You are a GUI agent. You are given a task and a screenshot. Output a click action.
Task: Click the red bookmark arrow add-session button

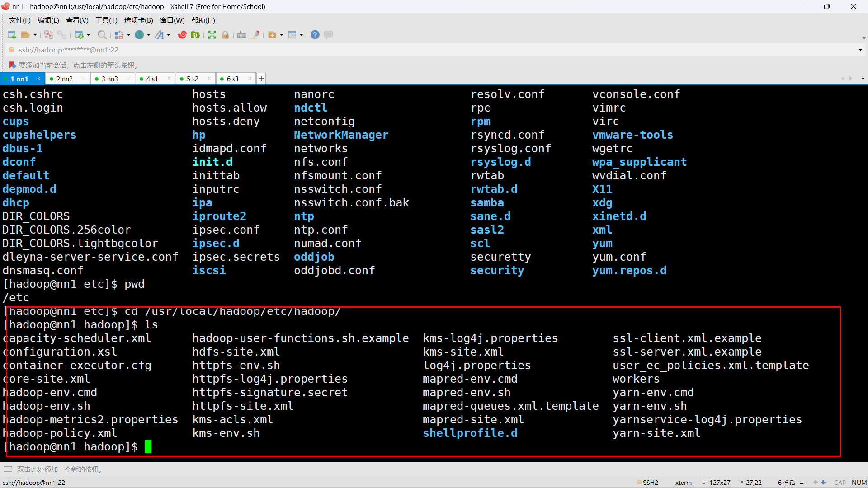click(13, 66)
